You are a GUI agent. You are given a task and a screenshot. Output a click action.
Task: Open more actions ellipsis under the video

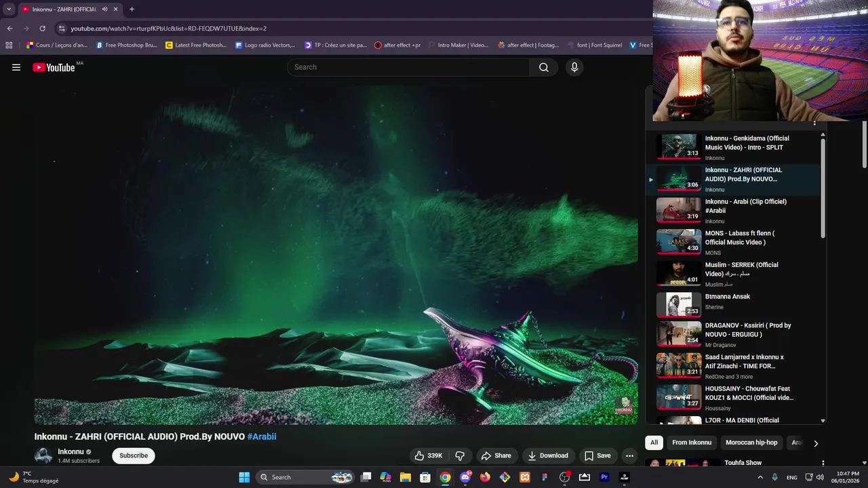[x=629, y=455]
